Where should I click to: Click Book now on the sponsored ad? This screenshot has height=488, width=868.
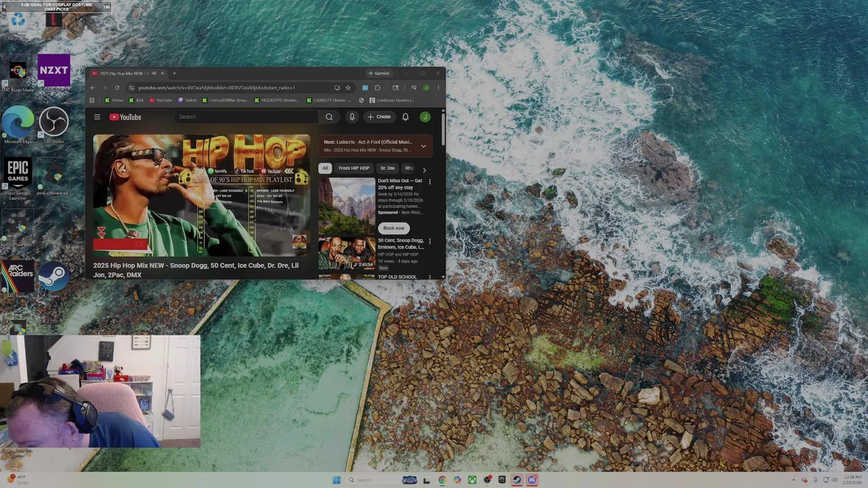pos(393,228)
